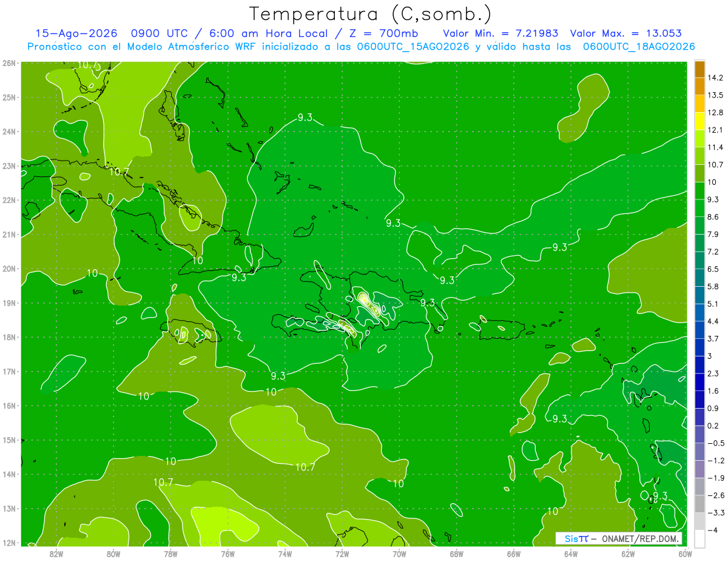Click the "72W" longitude axis label
Viewport: 728px width, 562px height.
coord(342,553)
